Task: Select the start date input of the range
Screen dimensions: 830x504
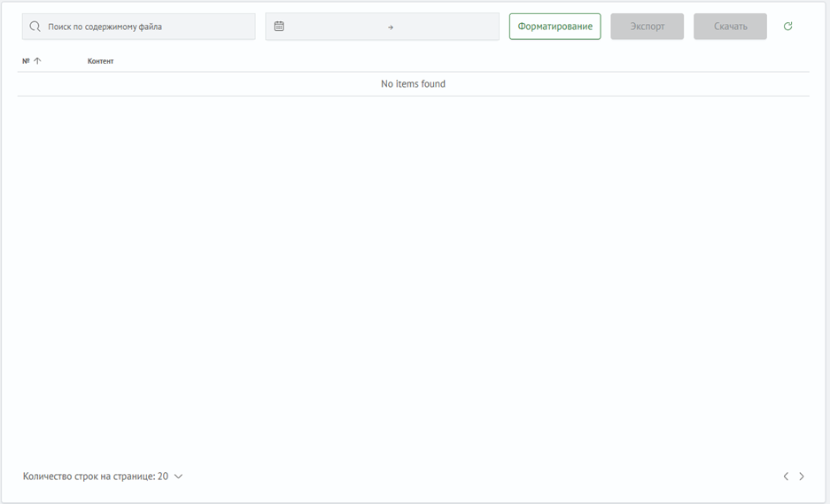Action: point(335,27)
